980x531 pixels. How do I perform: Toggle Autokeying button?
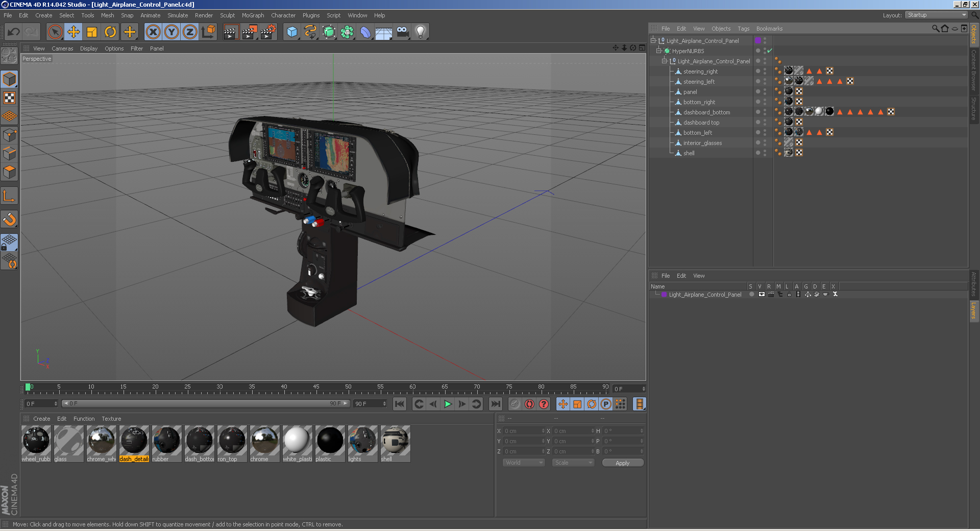(530, 404)
